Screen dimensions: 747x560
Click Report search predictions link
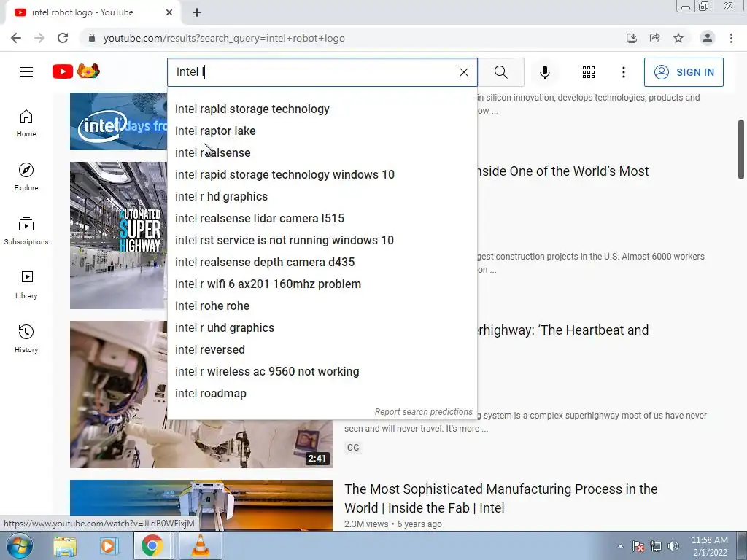(x=424, y=412)
